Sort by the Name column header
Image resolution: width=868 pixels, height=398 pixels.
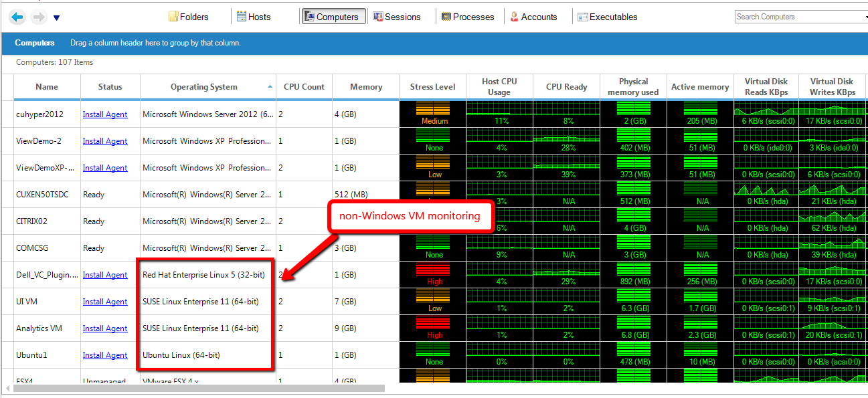(47, 87)
